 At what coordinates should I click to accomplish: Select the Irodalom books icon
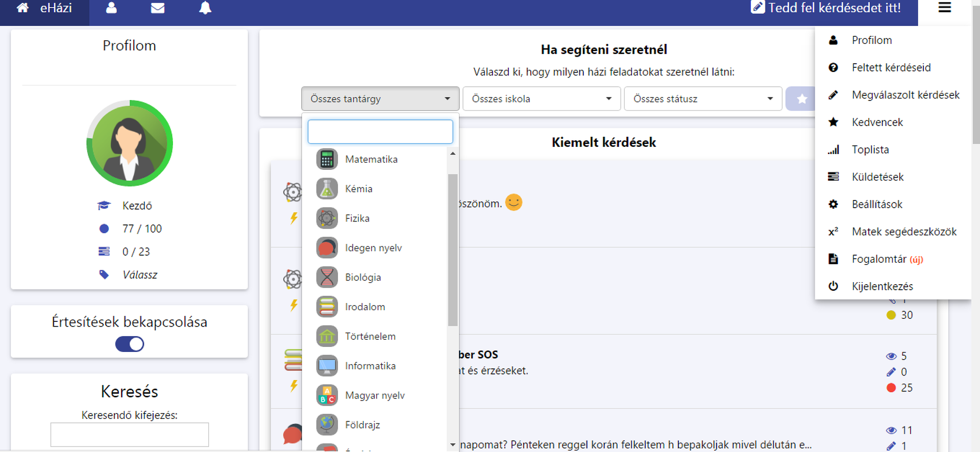327,307
